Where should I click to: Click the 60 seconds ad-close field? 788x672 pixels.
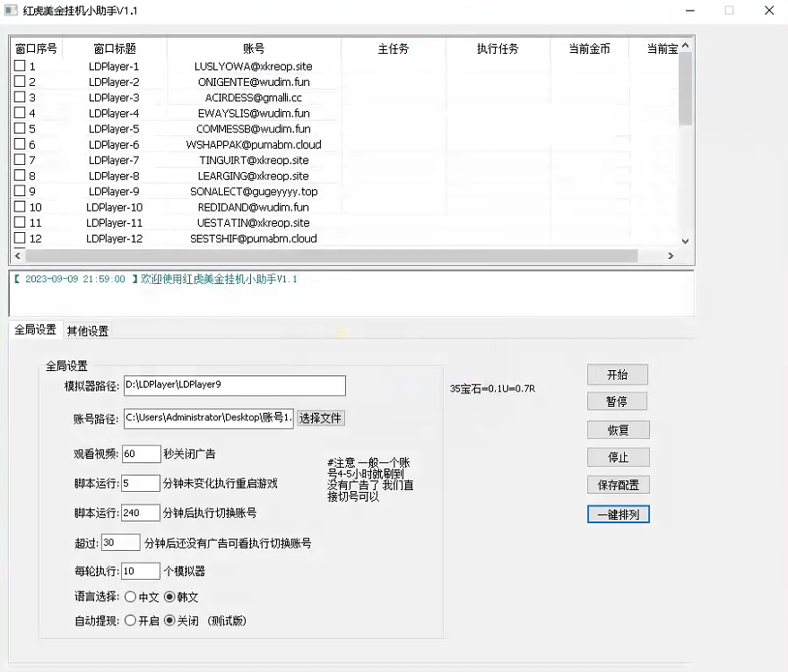tap(141, 453)
